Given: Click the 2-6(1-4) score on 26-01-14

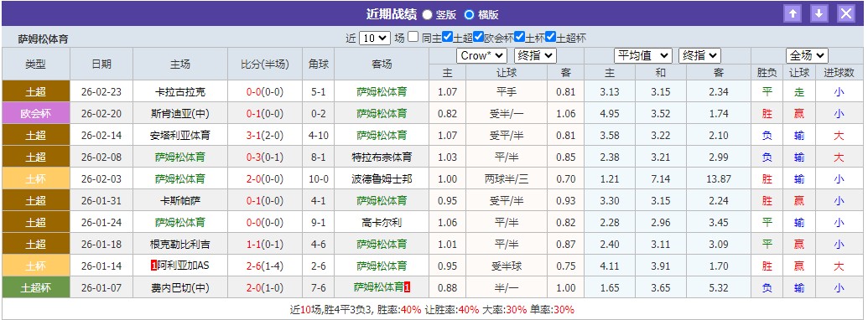Looking at the screenshot, I should click(x=265, y=266).
